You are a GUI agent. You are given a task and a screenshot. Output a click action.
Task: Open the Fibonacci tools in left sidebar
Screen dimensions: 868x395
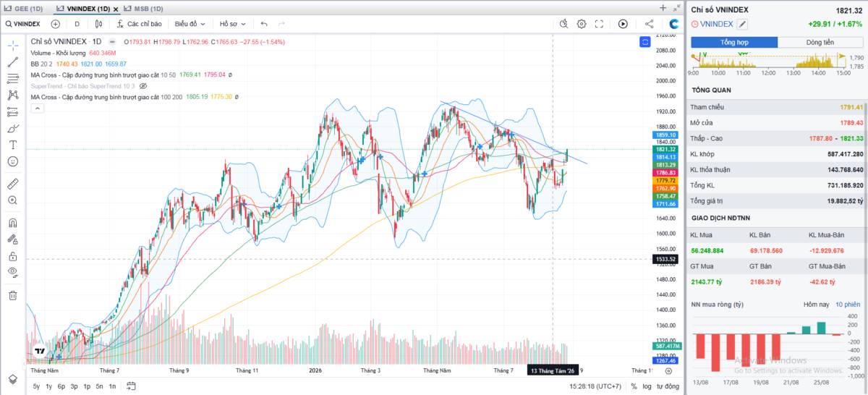(12, 78)
